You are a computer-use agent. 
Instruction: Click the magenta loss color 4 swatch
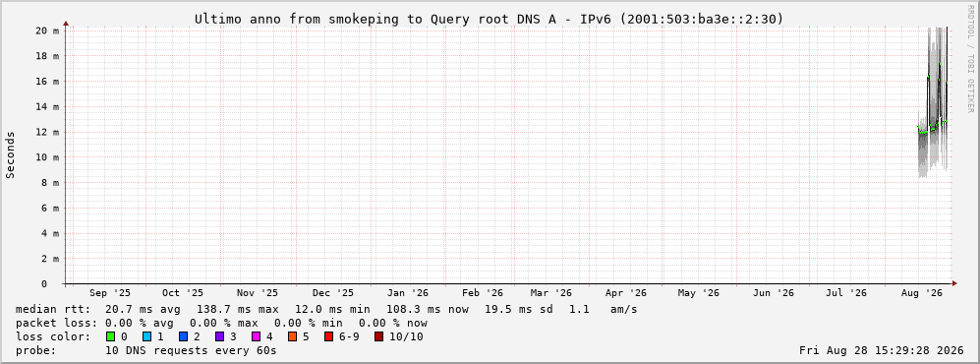[x=256, y=337]
